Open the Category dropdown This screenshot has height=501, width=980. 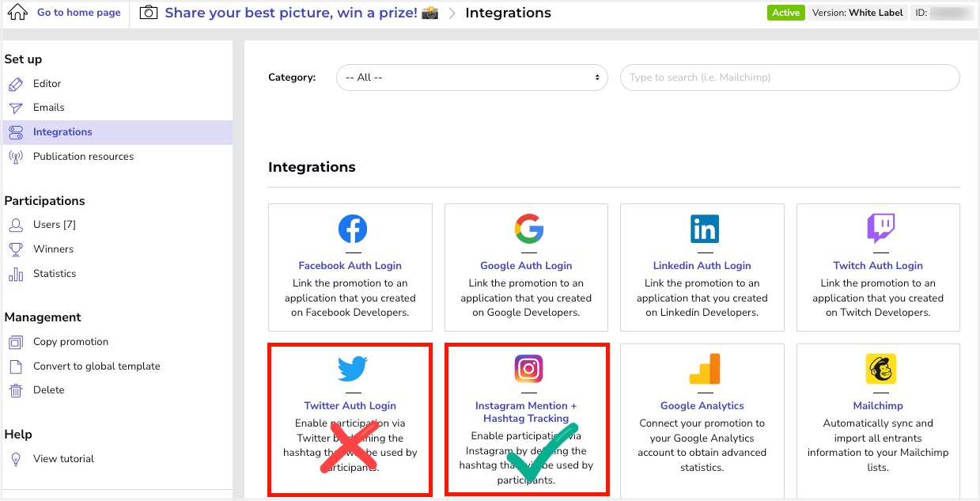[x=472, y=78]
